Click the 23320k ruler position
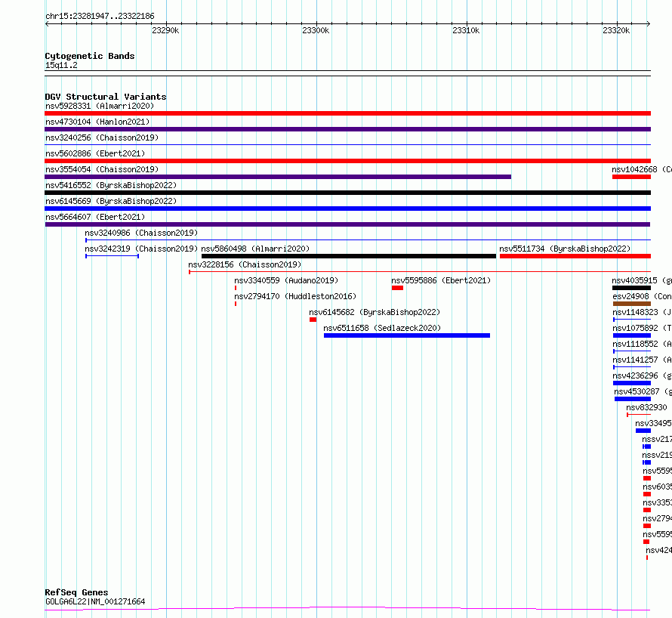The width and height of the screenshot is (672, 618). (x=616, y=30)
